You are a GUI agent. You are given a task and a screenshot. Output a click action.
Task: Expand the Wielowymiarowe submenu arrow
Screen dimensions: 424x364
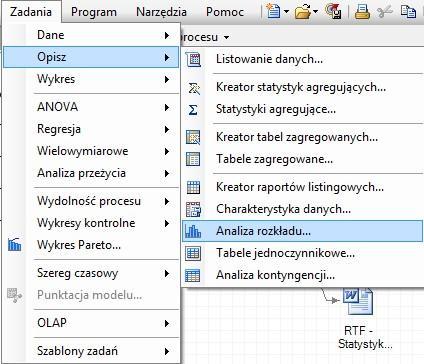(167, 151)
